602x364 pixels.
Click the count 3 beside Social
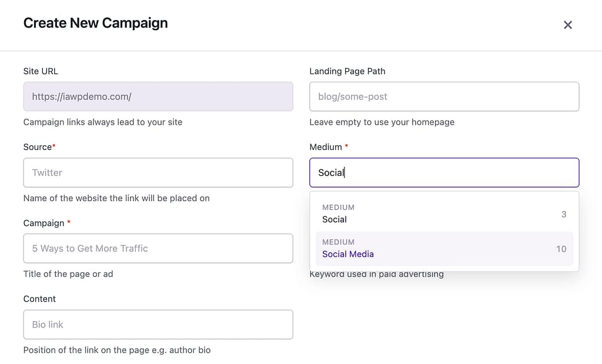564,214
